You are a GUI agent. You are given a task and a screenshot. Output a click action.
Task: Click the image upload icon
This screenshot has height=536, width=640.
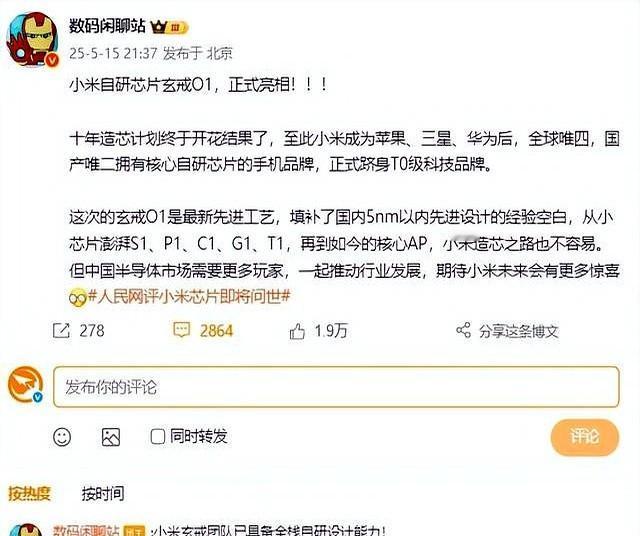pyautogui.click(x=111, y=437)
